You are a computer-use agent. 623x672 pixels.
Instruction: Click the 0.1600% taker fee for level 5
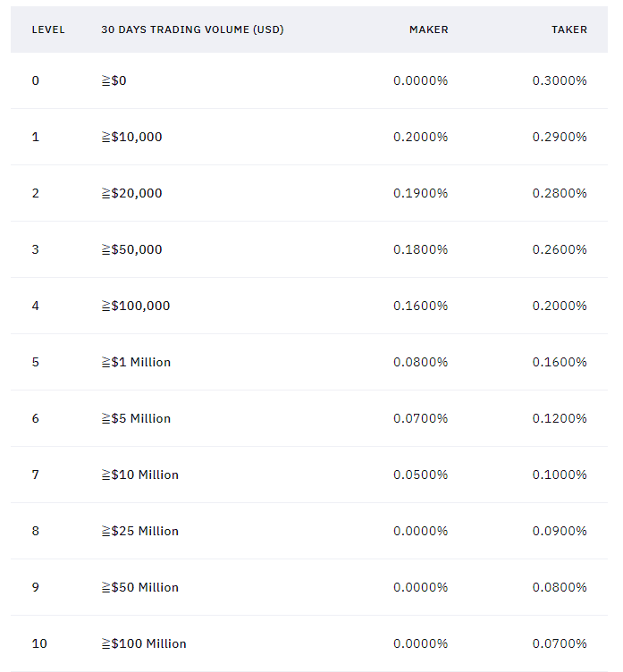point(560,362)
